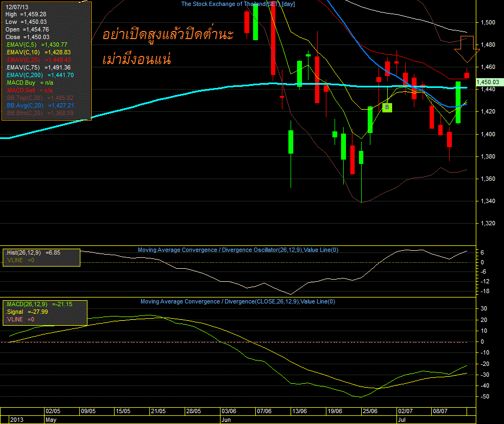The height and width of the screenshot is (424, 504).
Task: Click the '1,320' price axis label
Action: pos(488,223)
